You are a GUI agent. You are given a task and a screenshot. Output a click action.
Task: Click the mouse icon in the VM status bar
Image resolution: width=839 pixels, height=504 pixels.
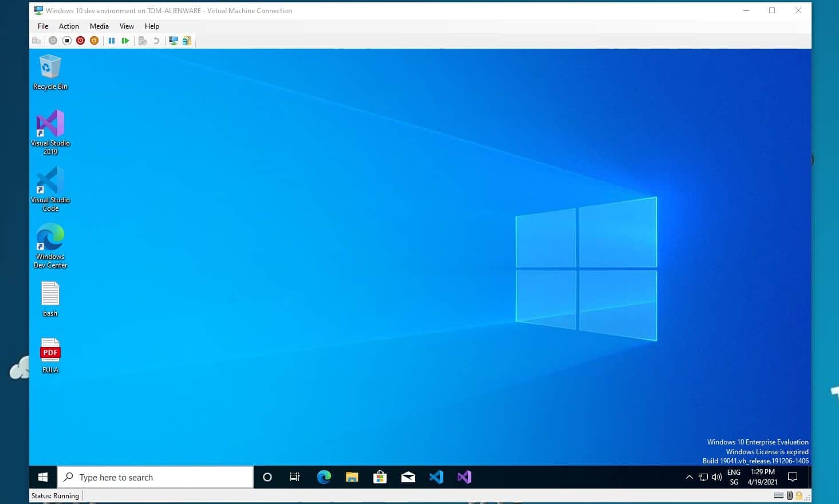click(x=790, y=496)
